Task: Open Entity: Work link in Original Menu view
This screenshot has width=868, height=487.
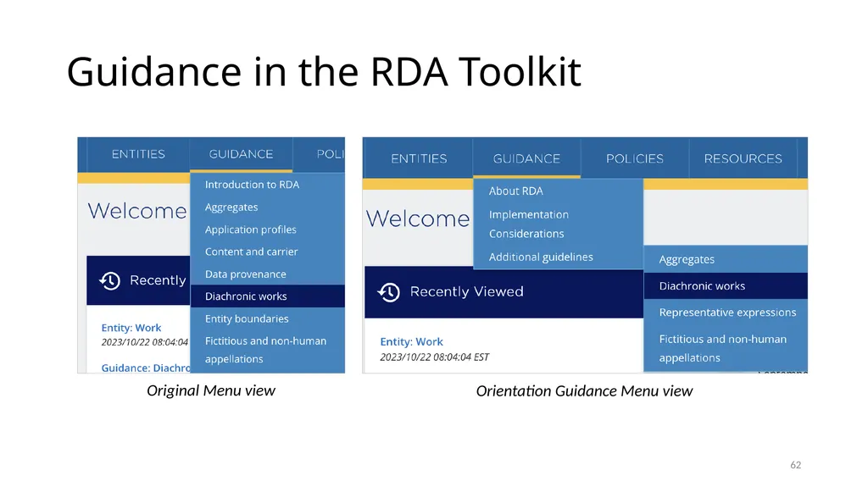Action: (x=131, y=328)
